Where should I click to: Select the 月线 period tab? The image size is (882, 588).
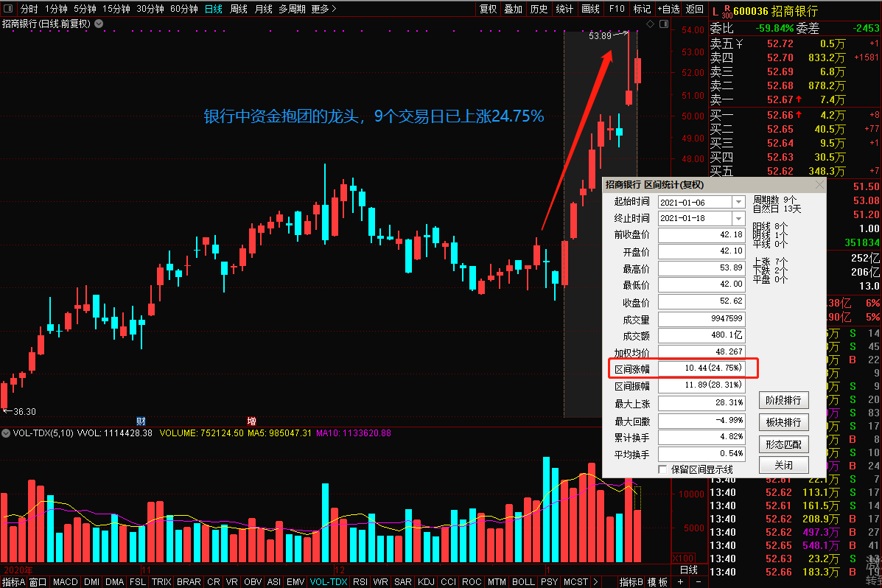[263, 8]
